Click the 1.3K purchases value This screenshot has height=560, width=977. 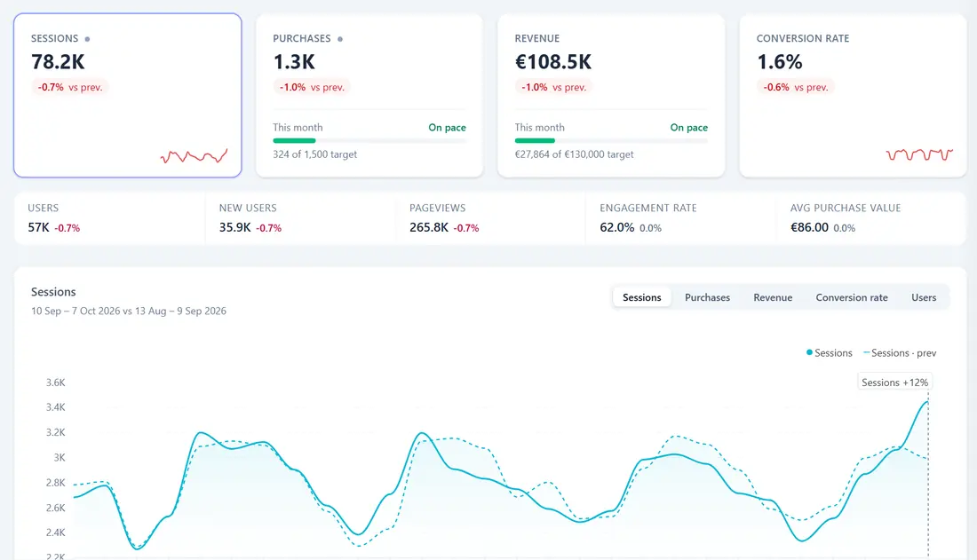(x=294, y=61)
